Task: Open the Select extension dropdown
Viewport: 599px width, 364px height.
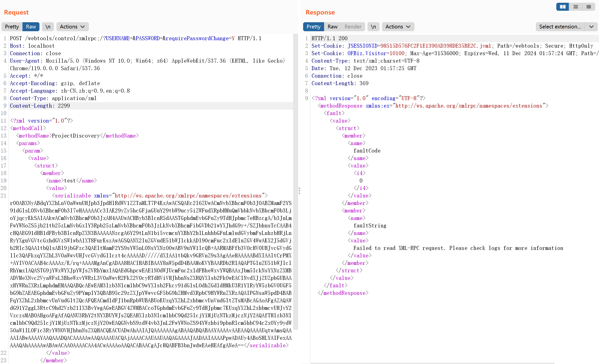Action: (x=560, y=27)
